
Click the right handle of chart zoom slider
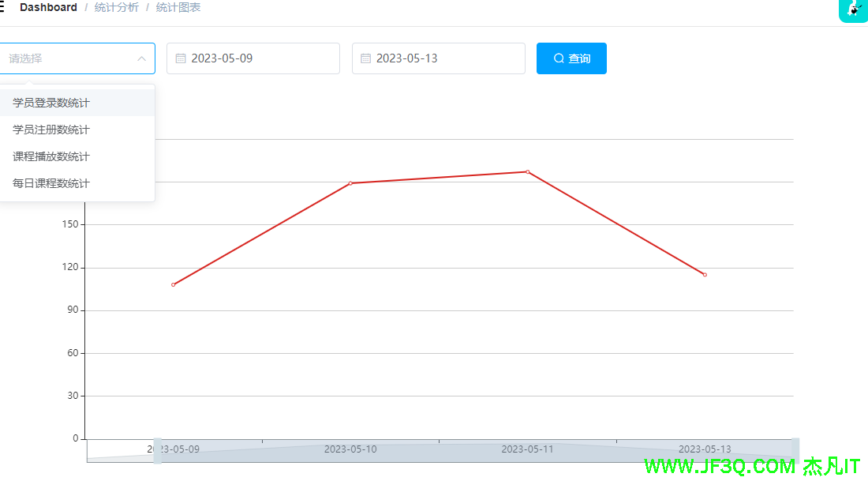795,450
